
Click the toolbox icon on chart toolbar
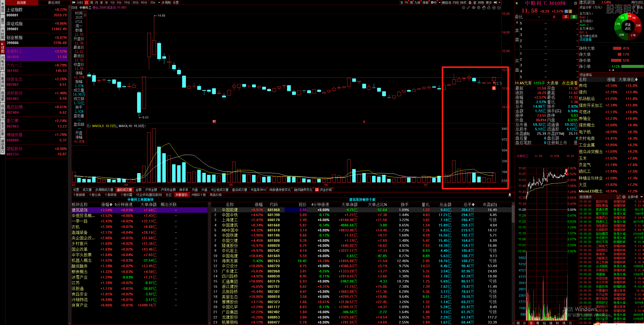tap(479, 8)
